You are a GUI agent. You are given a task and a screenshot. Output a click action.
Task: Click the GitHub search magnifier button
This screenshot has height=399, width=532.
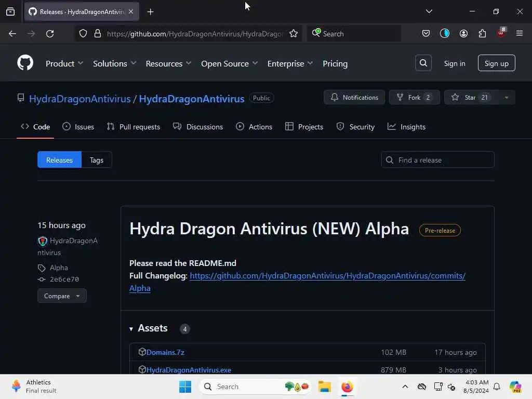[423, 63]
